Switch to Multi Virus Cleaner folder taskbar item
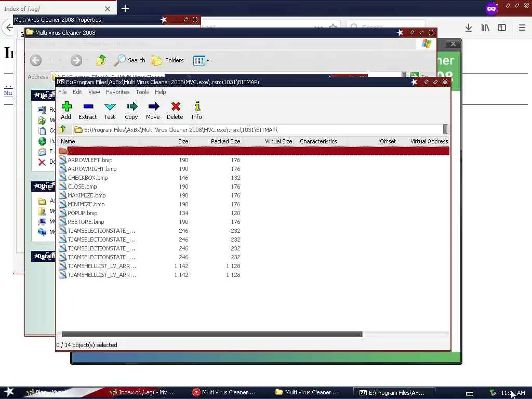Image resolution: width=532 pixels, height=399 pixels. 308,392
